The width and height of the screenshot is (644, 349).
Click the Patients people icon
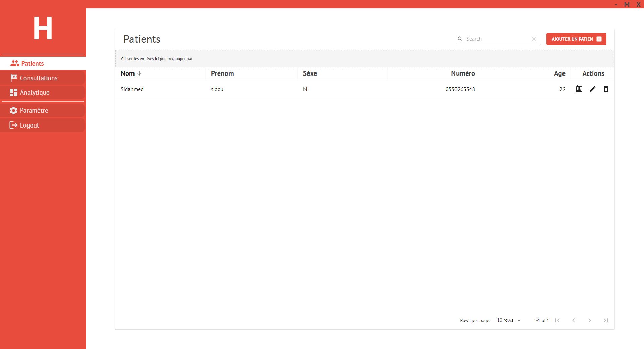15,63
